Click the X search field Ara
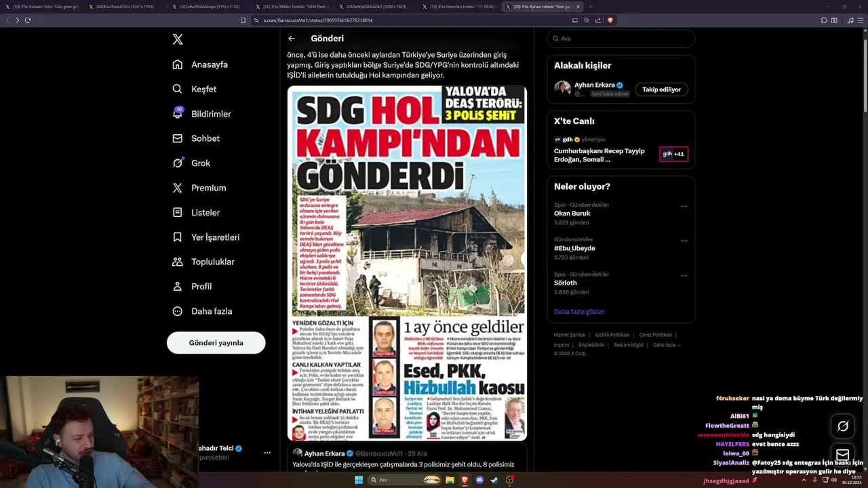This screenshot has width=868, height=488. click(x=621, y=39)
